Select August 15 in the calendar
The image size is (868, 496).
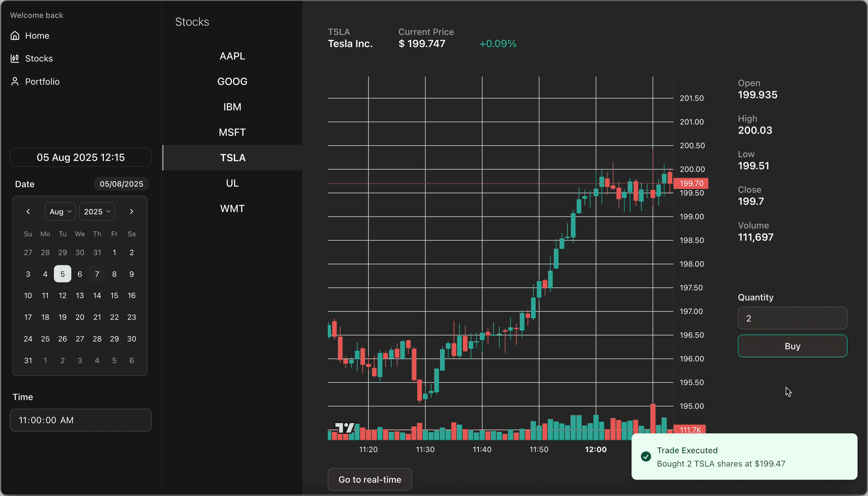point(114,295)
